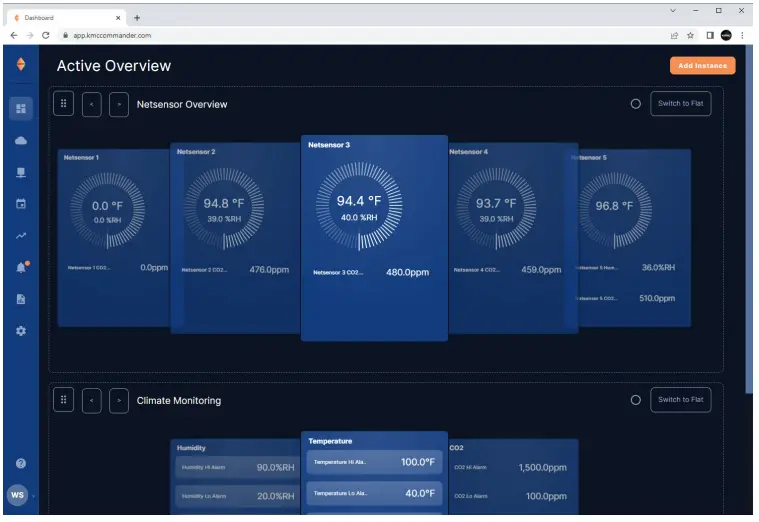
Task: Open the Alarms bell icon
Action: coord(21,267)
